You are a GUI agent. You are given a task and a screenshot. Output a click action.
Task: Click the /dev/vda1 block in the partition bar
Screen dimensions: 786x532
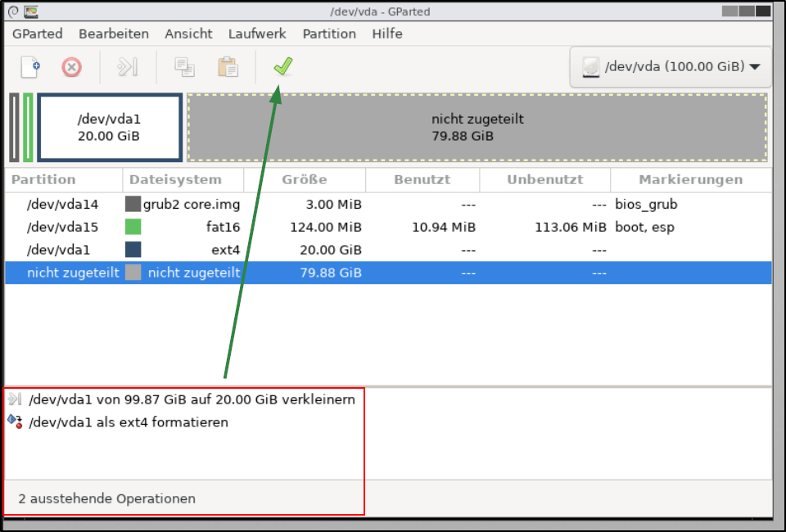click(109, 127)
